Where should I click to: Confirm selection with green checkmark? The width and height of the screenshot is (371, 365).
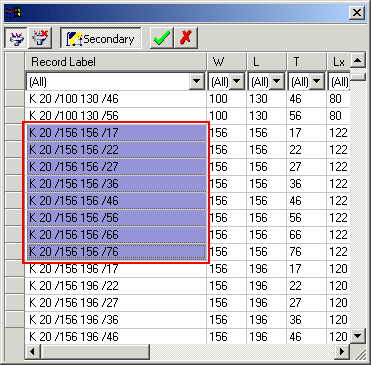tap(162, 38)
